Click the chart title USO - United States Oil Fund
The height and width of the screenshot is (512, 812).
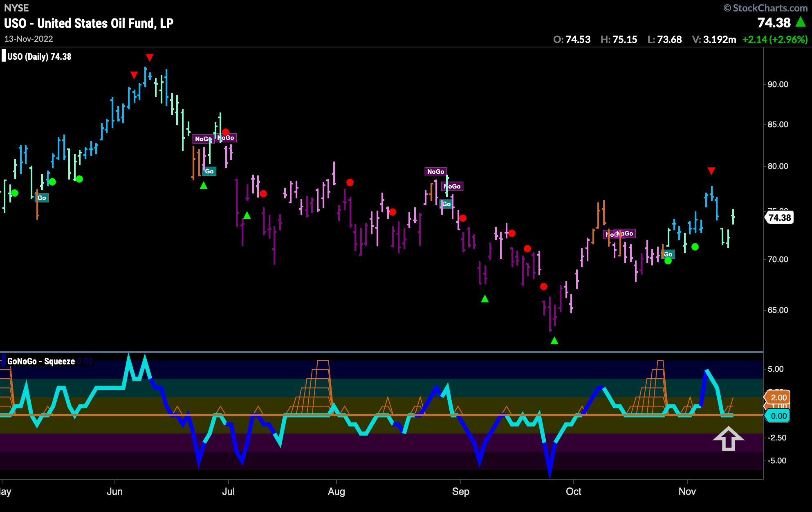click(89, 23)
